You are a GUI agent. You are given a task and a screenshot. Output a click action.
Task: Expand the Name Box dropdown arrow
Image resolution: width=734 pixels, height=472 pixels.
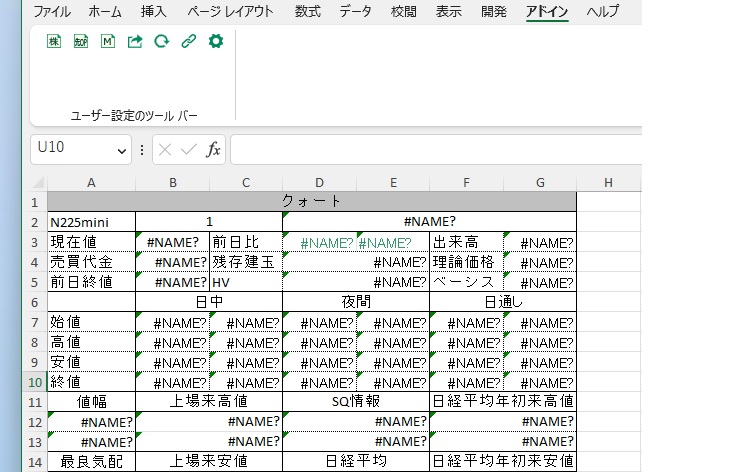click(122, 150)
